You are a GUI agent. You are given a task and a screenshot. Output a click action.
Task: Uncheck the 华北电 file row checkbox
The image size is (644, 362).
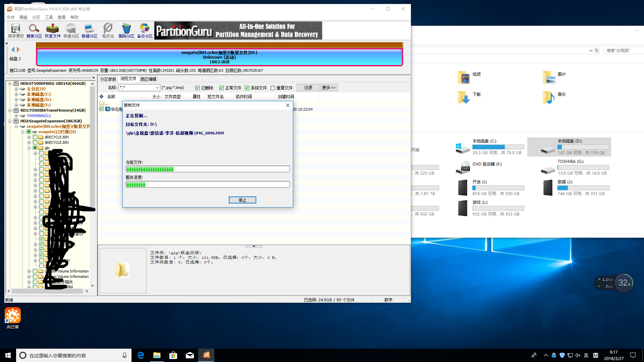tap(102, 109)
